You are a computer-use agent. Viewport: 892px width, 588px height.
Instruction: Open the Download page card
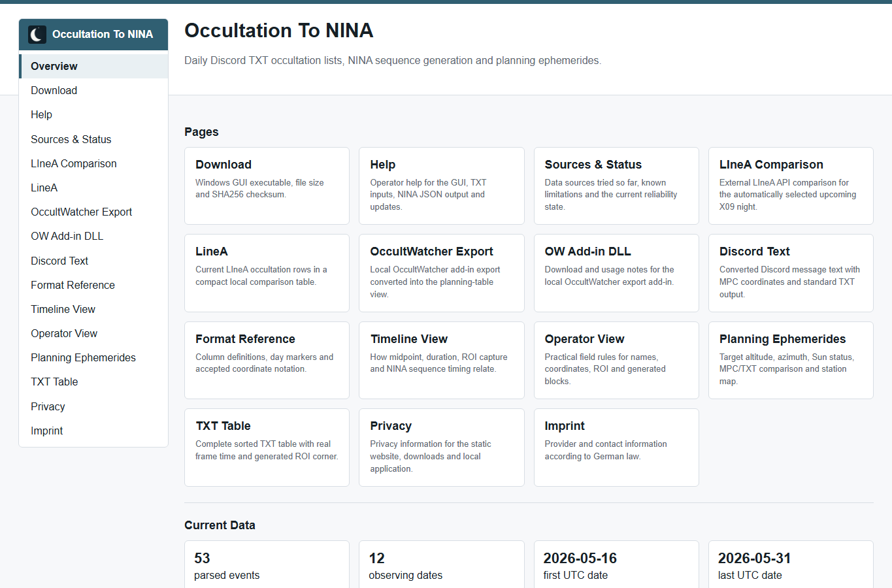(x=267, y=186)
